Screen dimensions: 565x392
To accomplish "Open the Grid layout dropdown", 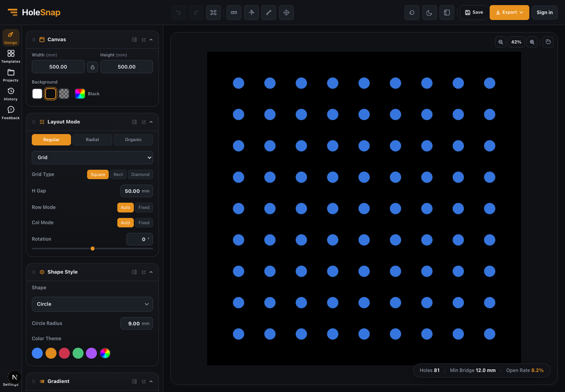I will (x=92, y=158).
